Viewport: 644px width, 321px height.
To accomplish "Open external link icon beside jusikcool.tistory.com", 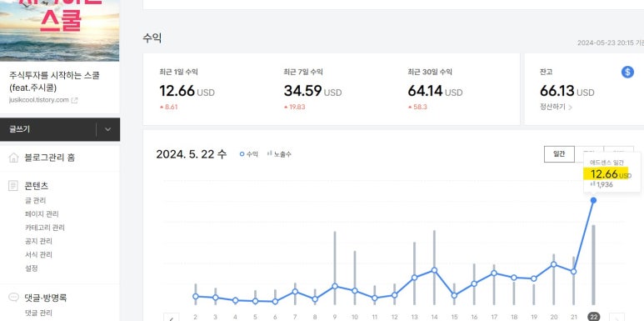I will (x=74, y=100).
